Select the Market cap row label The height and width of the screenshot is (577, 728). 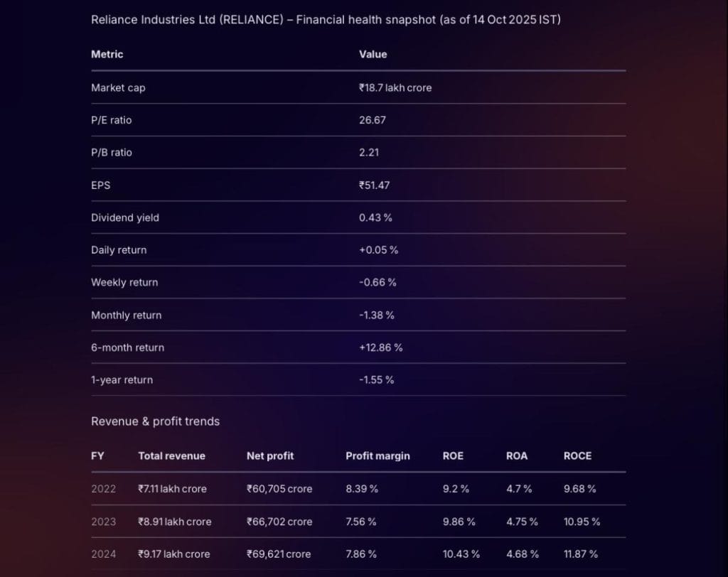(118, 88)
